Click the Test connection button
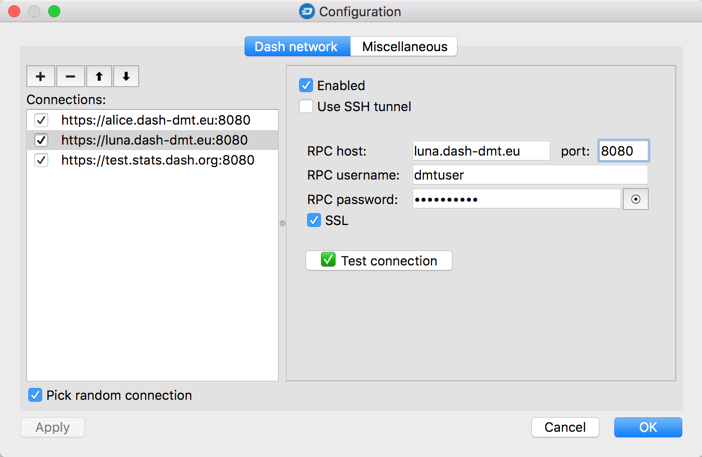This screenshot has width=702, height=457. click(x=379, y=261)
